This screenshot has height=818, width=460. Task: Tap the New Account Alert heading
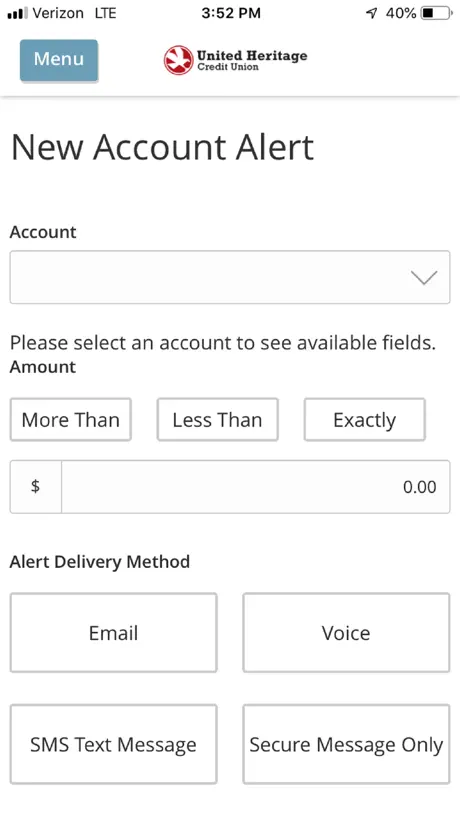point(162,147)
